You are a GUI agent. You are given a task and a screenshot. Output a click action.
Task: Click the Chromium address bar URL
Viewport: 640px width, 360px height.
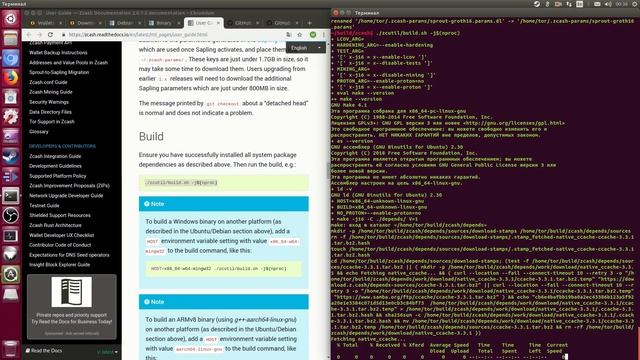[138, 35]
